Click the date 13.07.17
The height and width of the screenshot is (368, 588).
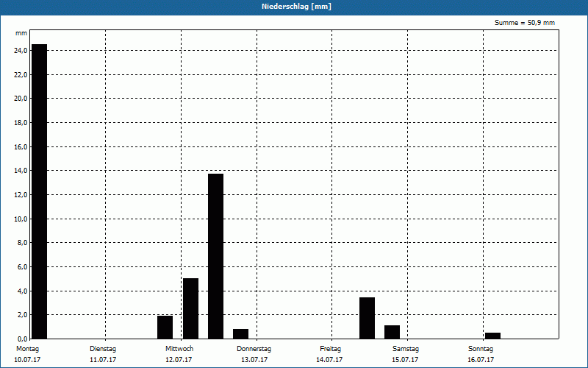254,360
